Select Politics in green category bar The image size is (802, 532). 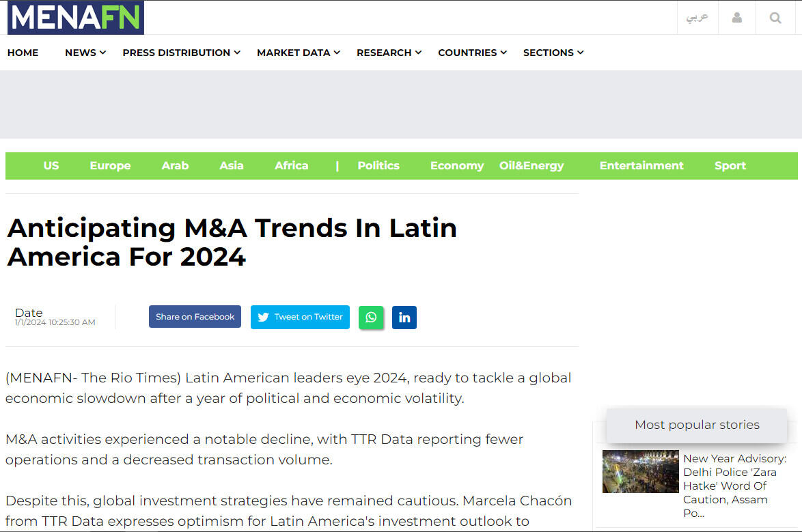pyautogui.click(x=378, y=166)
